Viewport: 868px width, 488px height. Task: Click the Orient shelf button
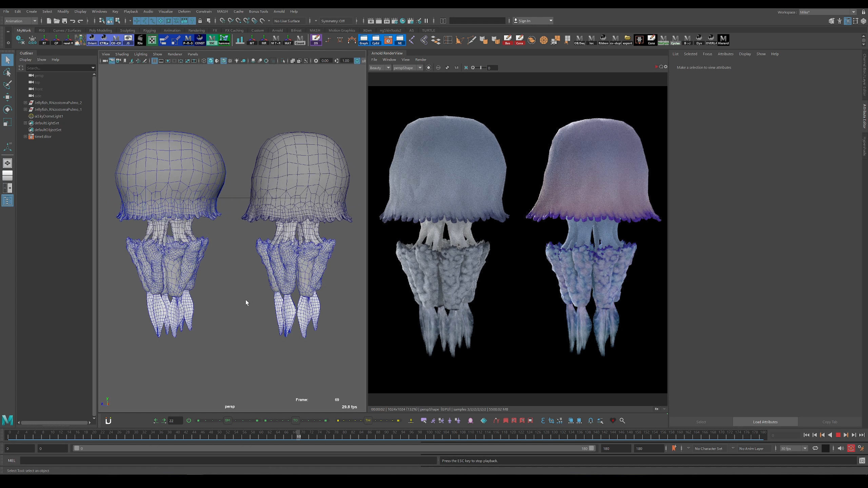tap(92, 40)
